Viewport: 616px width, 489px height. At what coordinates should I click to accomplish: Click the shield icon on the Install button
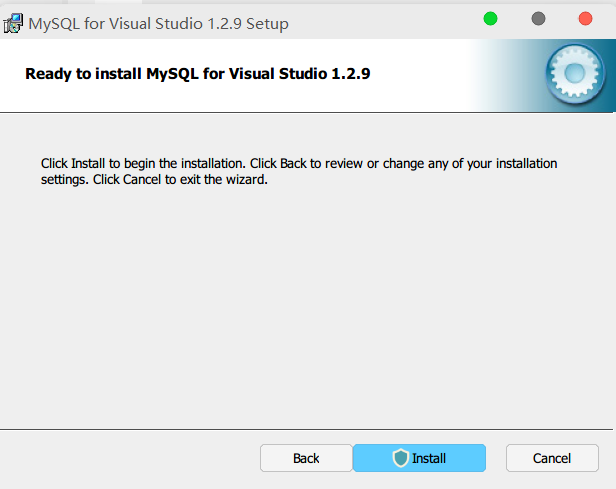401,458
